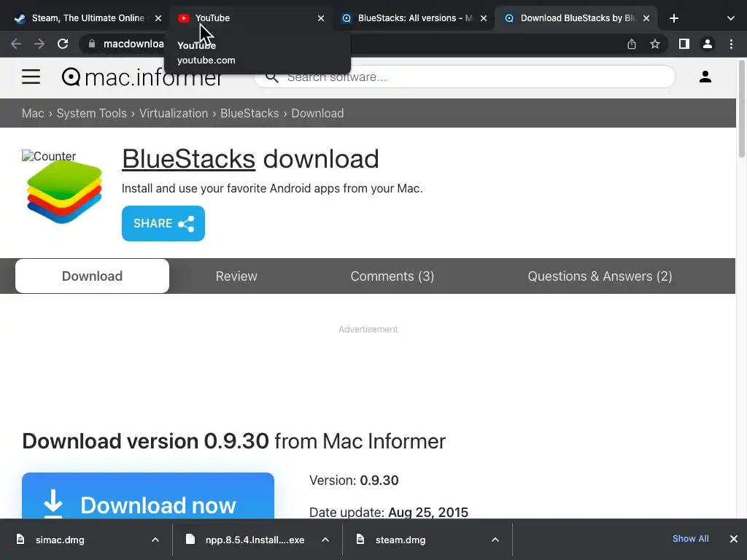The height and width of the screenshot is (560, 747).
Task: Open System Tools breadcrumb link
Action: click(x=91, y=113)
